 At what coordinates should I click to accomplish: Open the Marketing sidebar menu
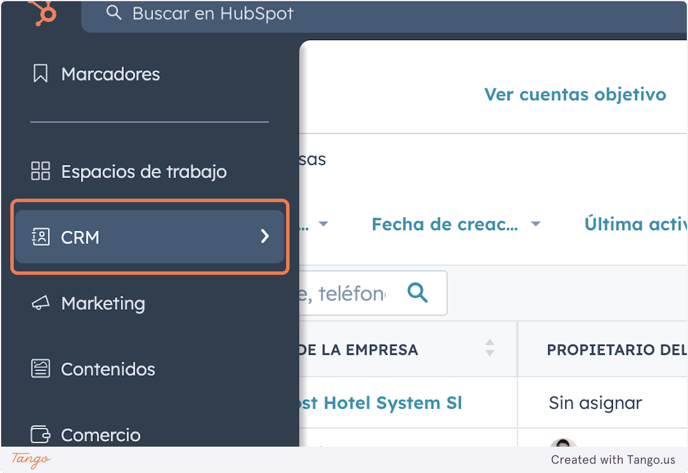click(103, 304)
